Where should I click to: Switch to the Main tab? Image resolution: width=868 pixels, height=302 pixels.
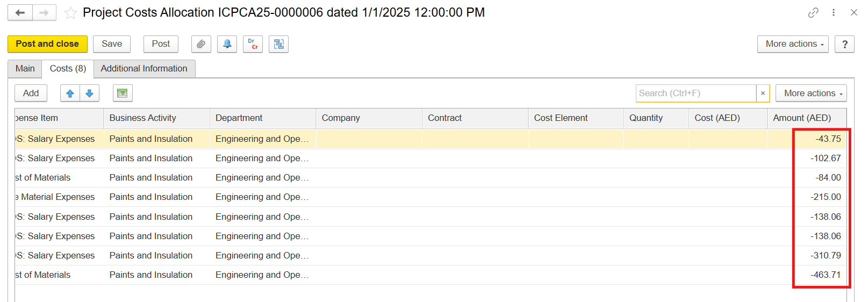[x=25, y=69]
